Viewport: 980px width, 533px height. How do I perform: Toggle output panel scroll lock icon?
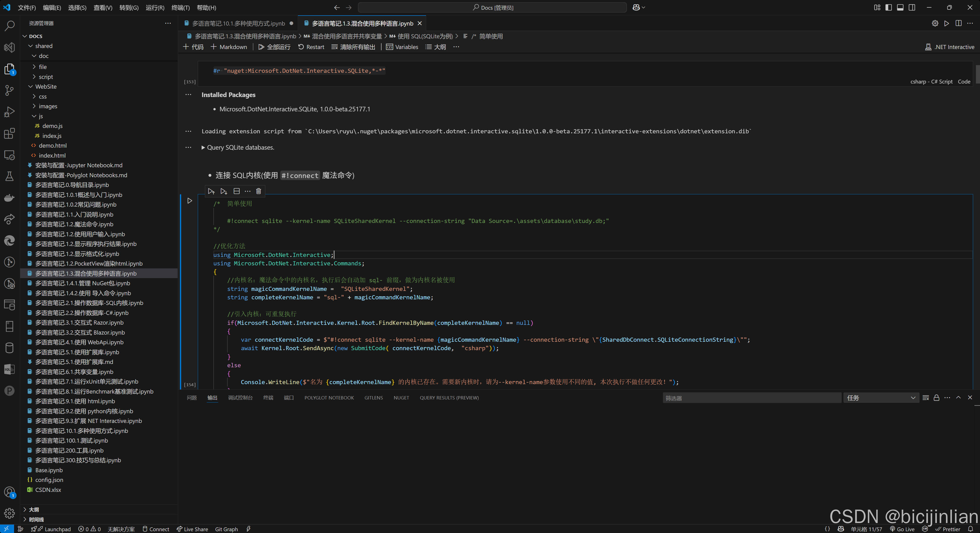(936, 398)
